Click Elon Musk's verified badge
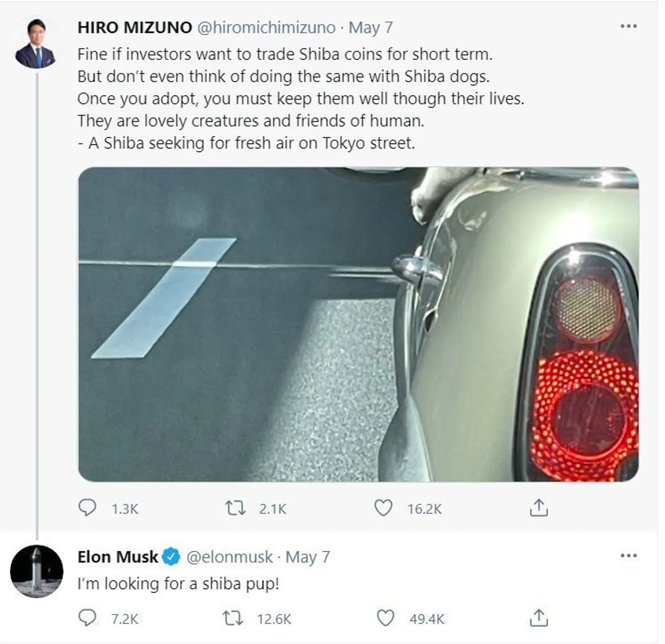 (x=171, y=557)
